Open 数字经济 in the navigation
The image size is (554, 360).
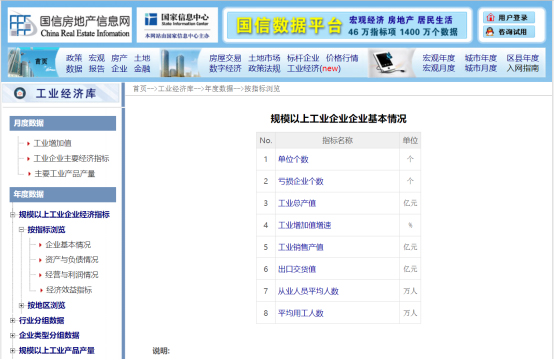pos(225,69)
